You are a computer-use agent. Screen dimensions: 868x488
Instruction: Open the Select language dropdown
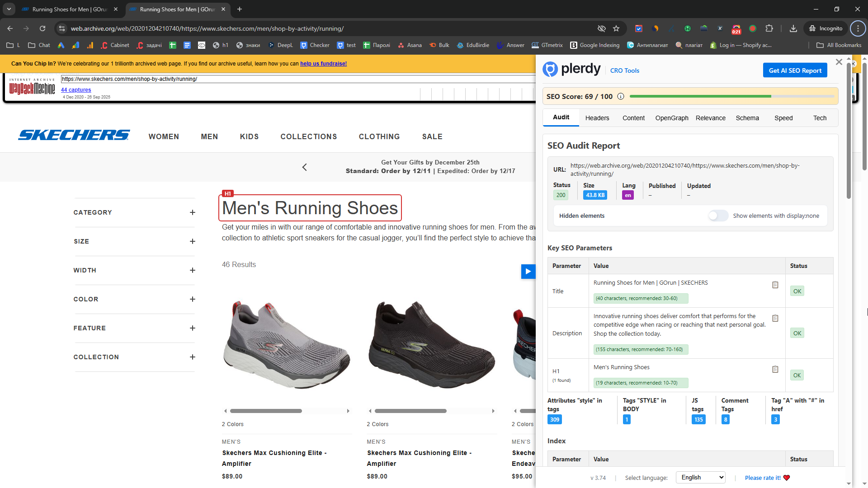pyautogui.click(x=700, y=478)
